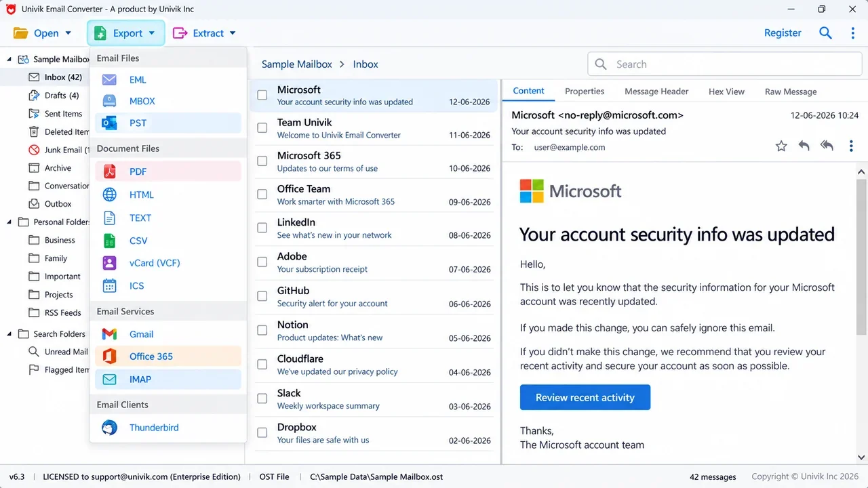
Task: Click the PST Outlook icon
Action: tap(109, 123)
